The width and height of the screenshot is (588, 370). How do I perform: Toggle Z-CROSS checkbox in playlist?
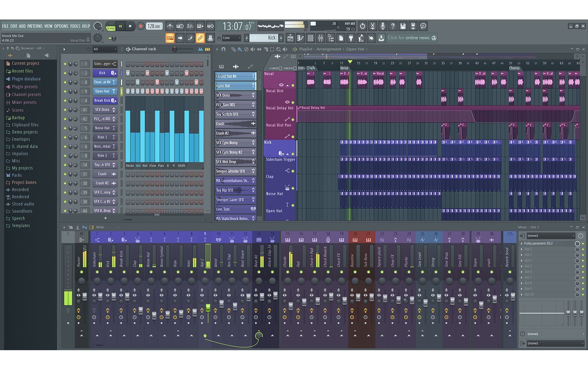(x=280, y=68)
